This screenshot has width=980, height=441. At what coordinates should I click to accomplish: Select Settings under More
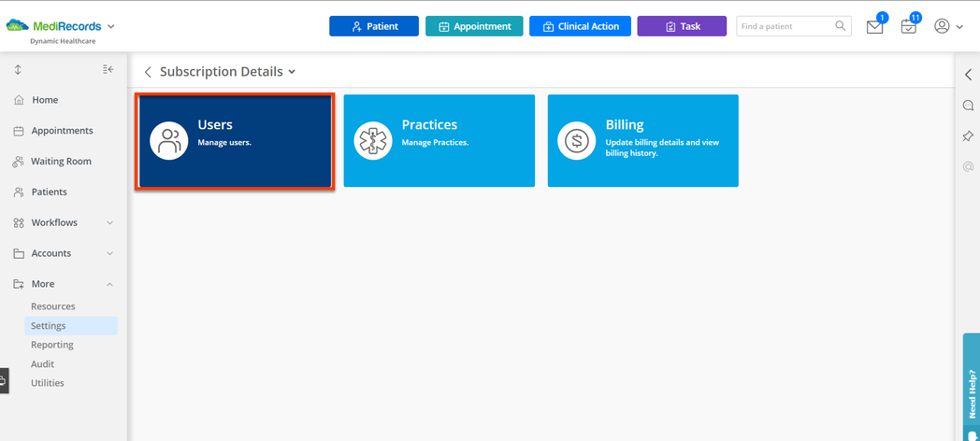[71, 325]
